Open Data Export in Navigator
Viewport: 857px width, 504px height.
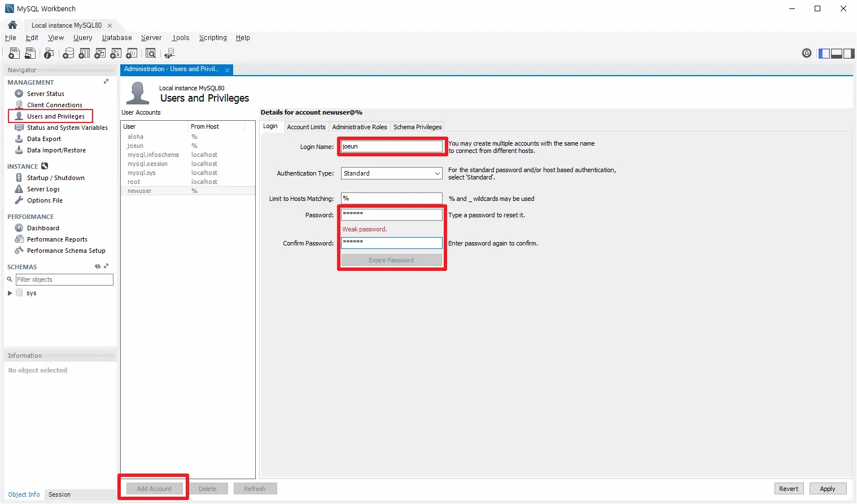43,139
